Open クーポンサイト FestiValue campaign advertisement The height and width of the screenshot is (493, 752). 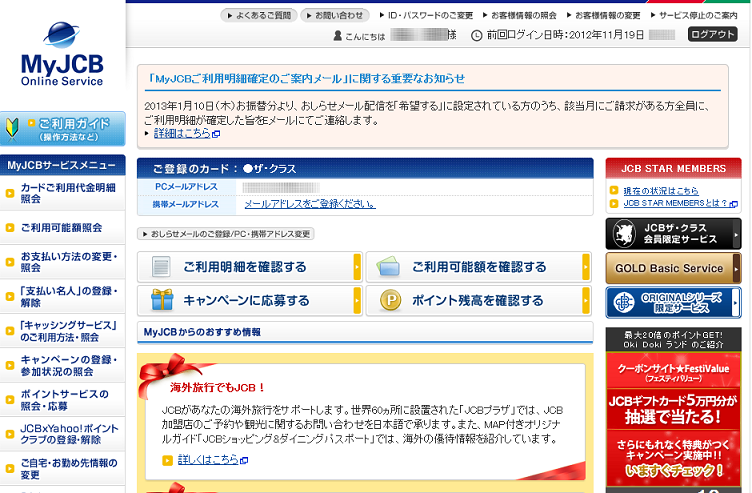click(x=673, y=419)
